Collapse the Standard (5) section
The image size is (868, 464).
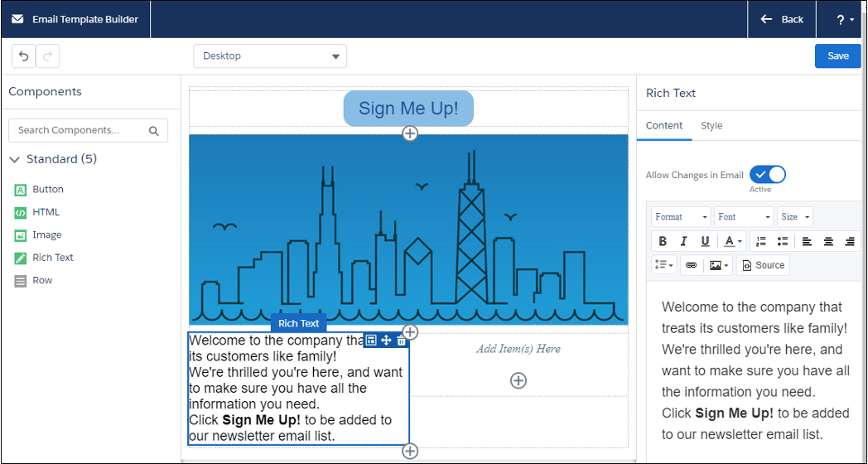point(15,159)
